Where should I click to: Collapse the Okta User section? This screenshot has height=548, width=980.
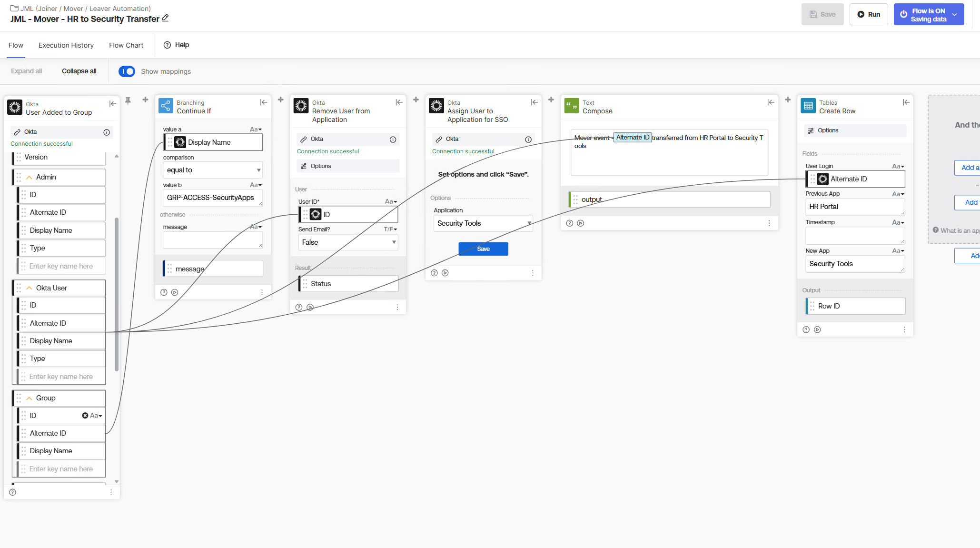click(29, 288)
